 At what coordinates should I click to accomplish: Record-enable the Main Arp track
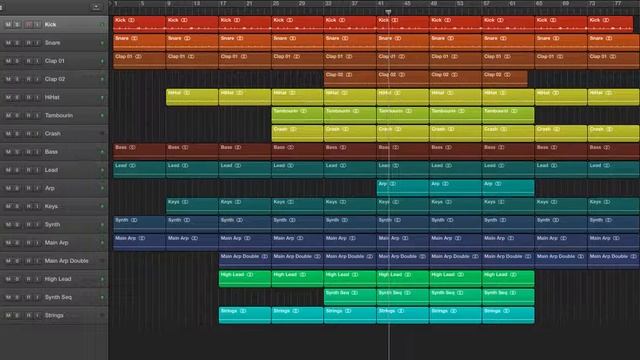29,242
